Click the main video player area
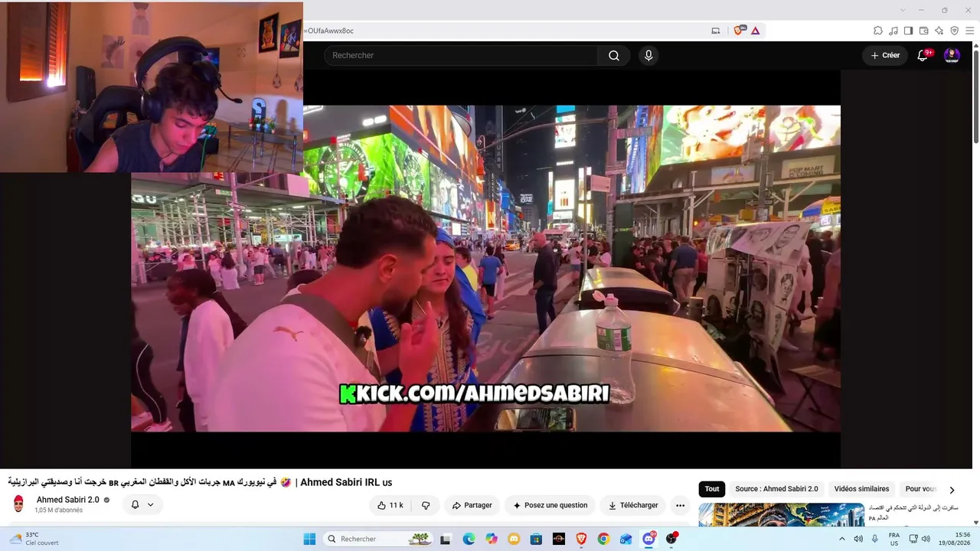The image size is (980, 551). click(485, 269)
